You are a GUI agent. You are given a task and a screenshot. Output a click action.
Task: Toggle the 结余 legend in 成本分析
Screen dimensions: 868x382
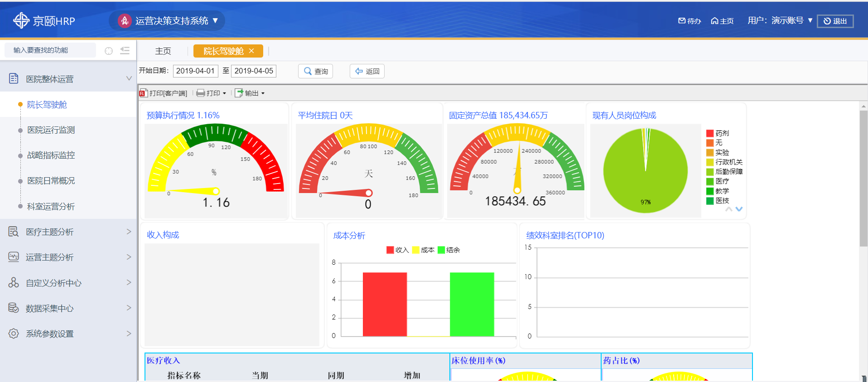448,250
